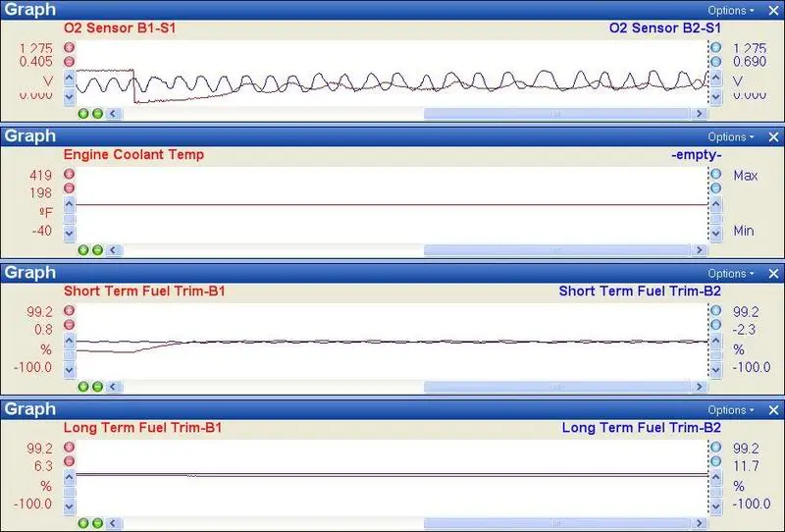
Task: Click right-axis down arrow in Short Term Trim graph
Action: [716, 370]
